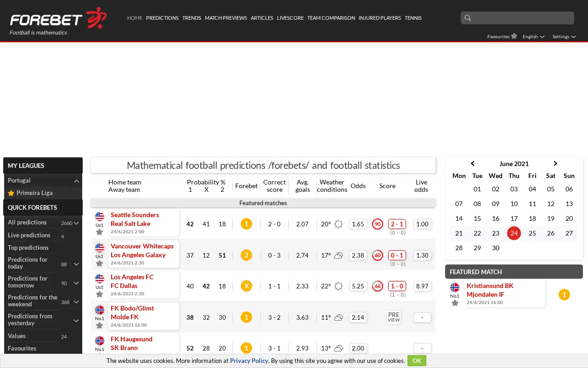Click the 66 minute circle for Los Angeles FC
588x368 pixels.
coord(378,286)
